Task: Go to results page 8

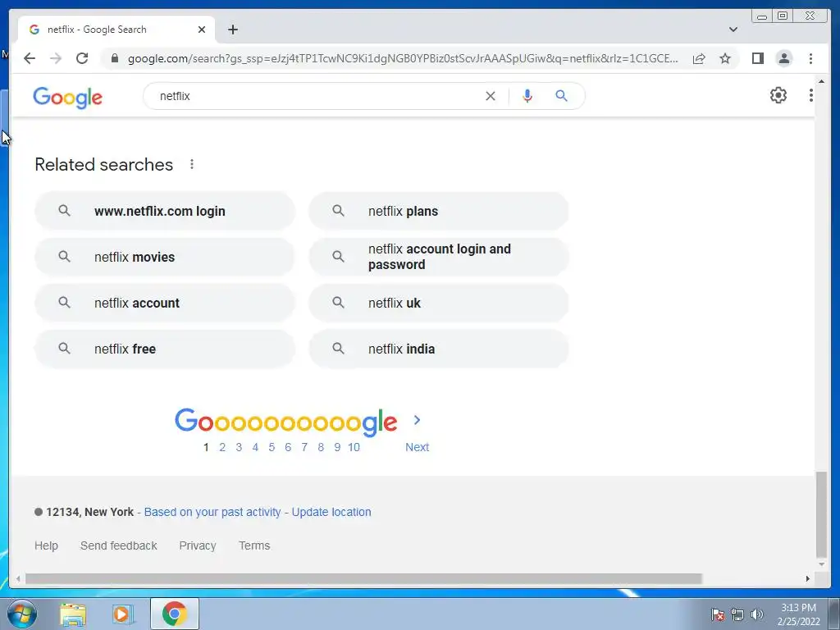Action: click(321, 447)
